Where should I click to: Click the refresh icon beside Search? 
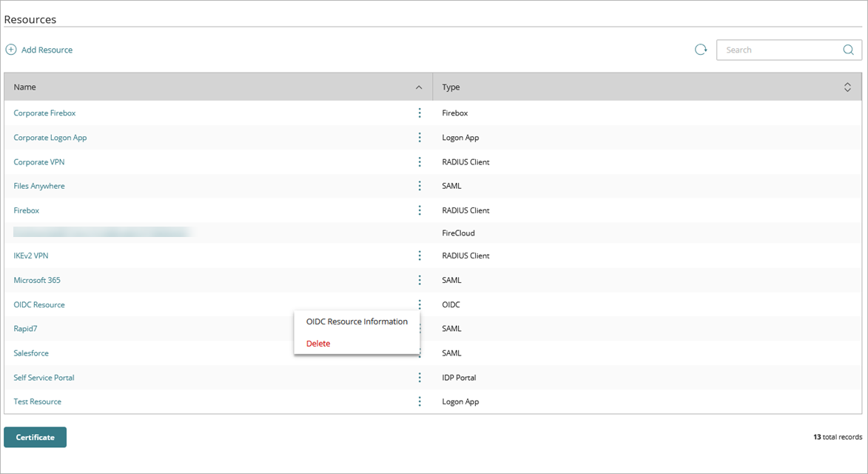tap(700, 50)
